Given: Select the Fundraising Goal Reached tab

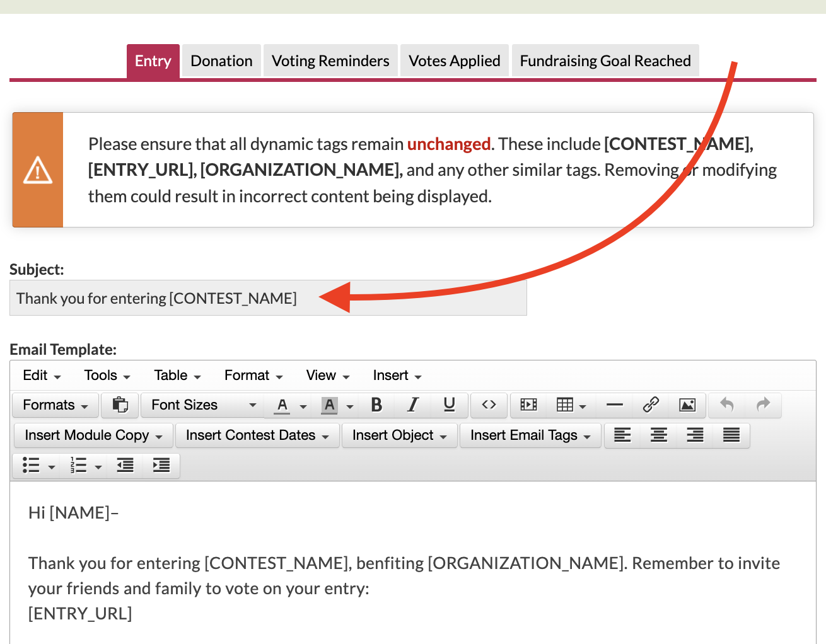Looking at the screenshot, I should click(605, 61).
